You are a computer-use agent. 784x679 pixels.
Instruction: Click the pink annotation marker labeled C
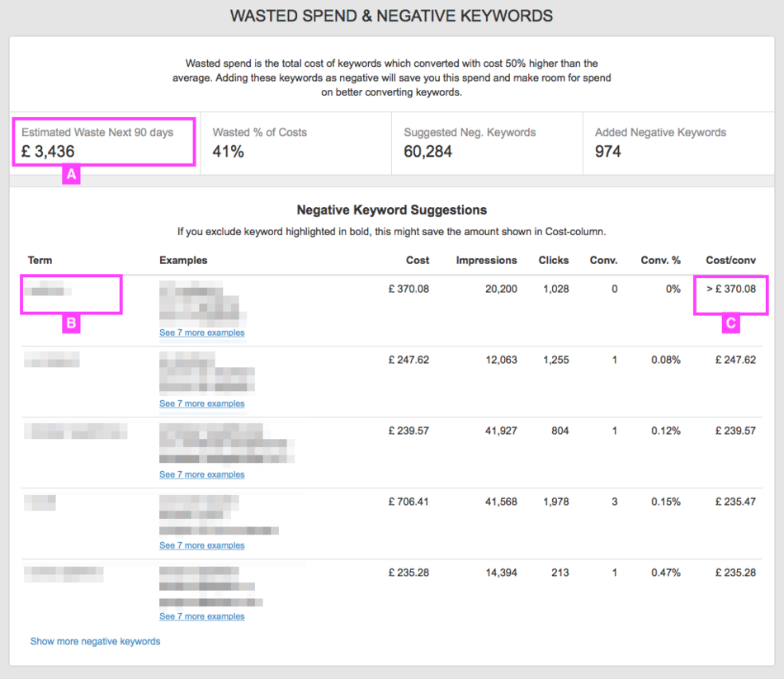click(730, 323)
